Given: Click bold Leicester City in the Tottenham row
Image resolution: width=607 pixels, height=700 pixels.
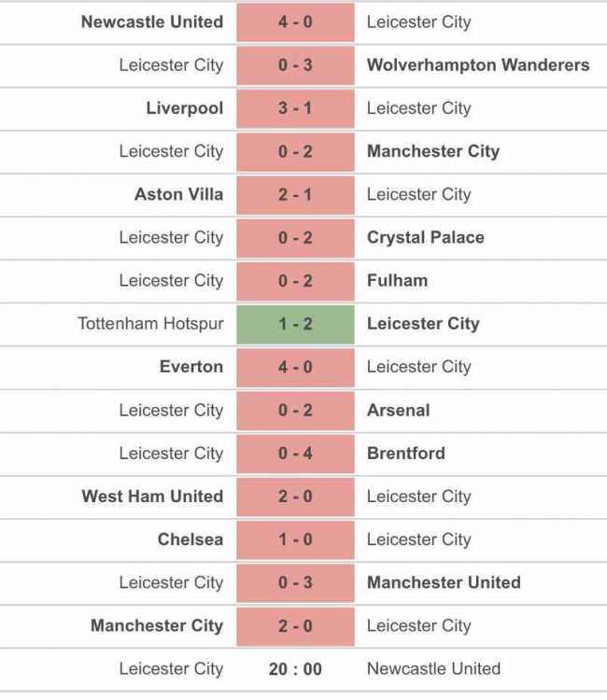Looking at the screenshot, I should tap(423, 324).
